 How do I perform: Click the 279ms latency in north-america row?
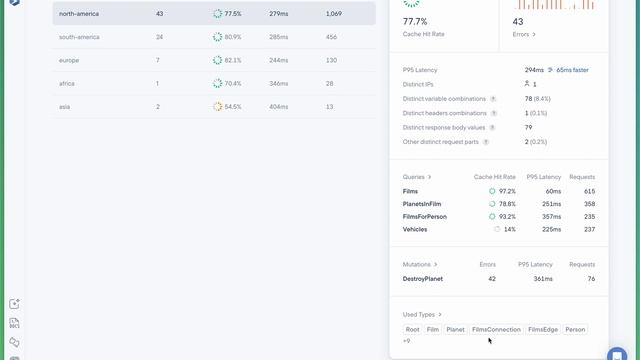tap(278, 13)
